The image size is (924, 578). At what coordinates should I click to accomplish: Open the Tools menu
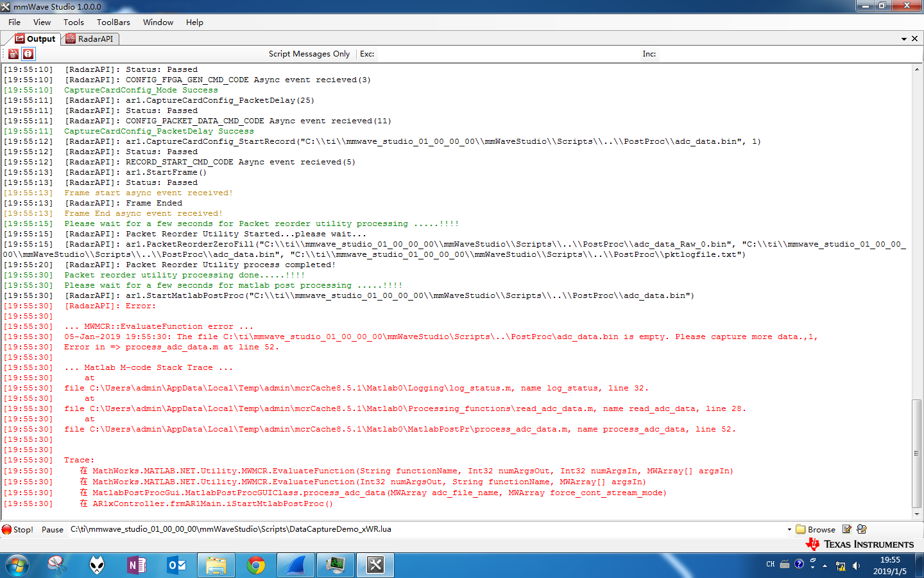pyautogui.click(x=74, y=22)
